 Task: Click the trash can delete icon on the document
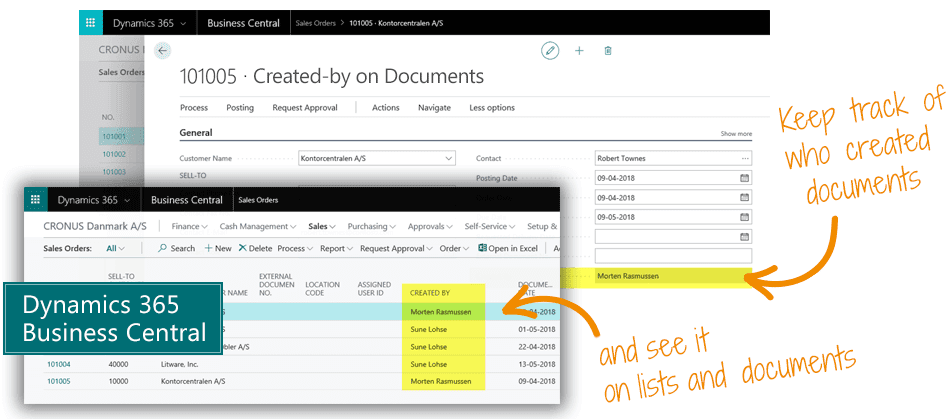click(x=608, y=51)
